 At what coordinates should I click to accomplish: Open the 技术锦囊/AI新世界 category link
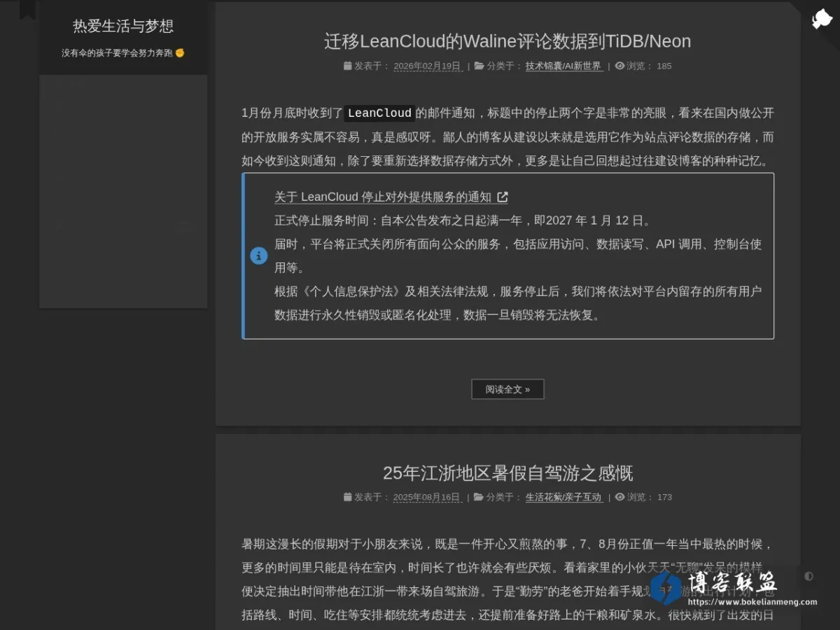(563, 66)
